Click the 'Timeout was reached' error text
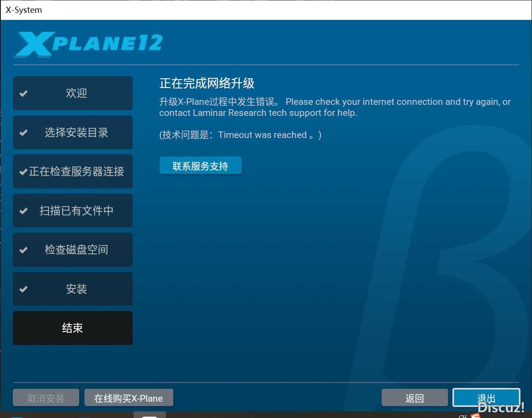Viewport: 532px width, 418px height. click(x=262, y=135)
